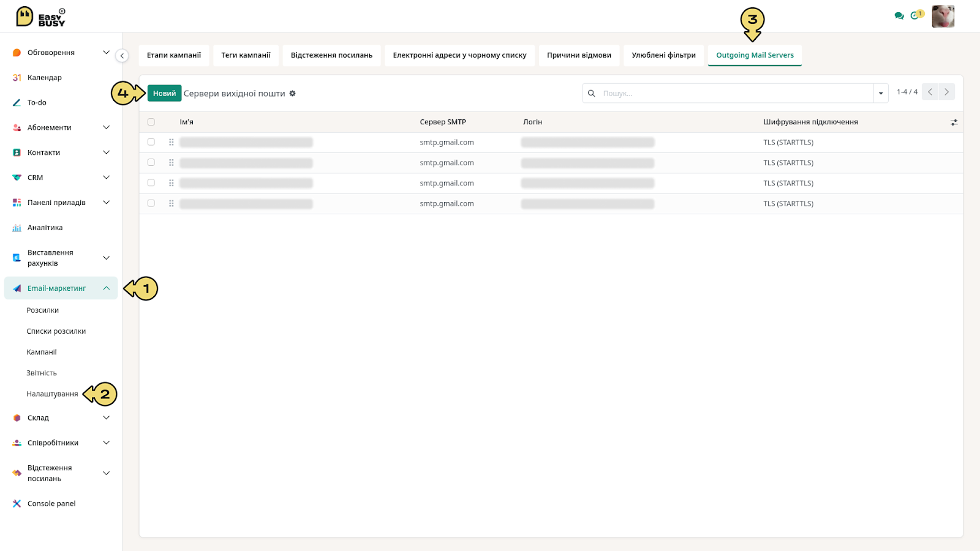980x551 pixels.
Task: Click the Відстеження посилань sidebar icon
Action: (17, 473)
